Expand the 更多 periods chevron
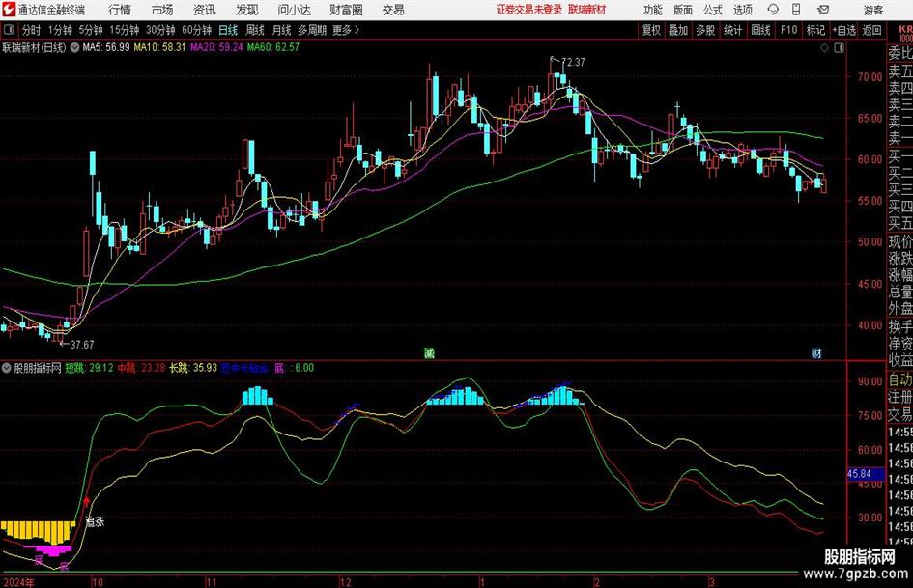This screenshot has width=913, height=588. [x=347, y=30]
